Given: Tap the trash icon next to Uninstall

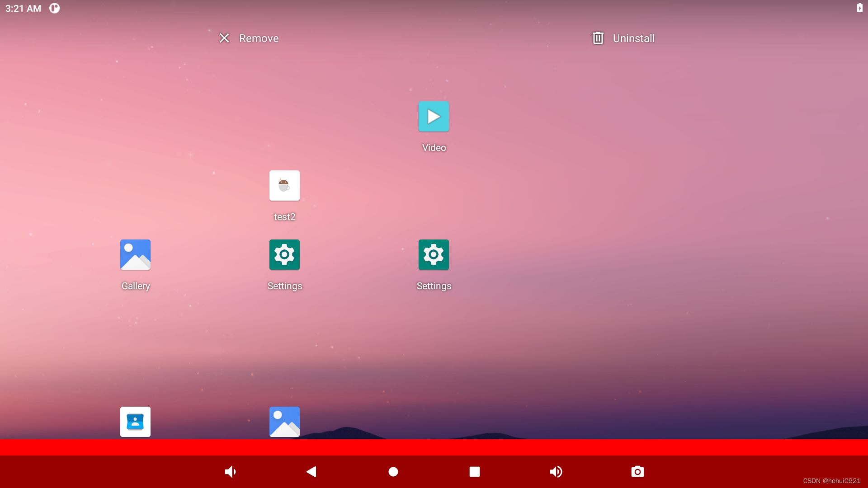Looking at the screenshot, I should [598, 38].
